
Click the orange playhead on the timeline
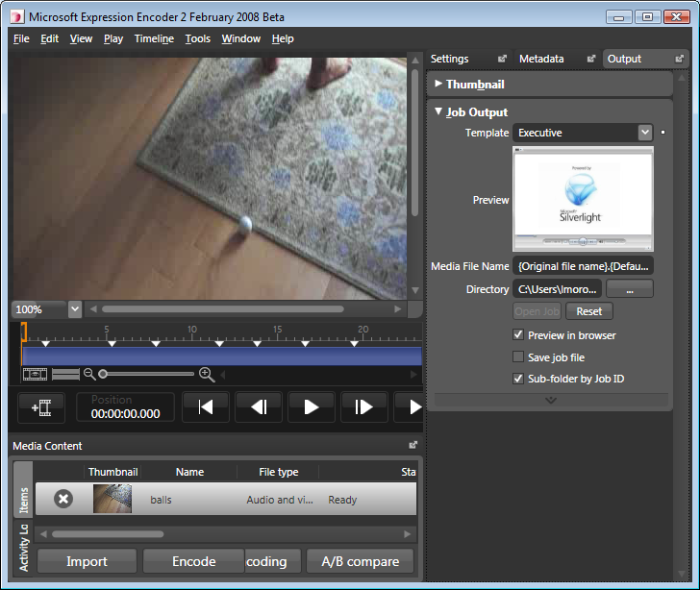pyautogui.click(x=24, y=332)
